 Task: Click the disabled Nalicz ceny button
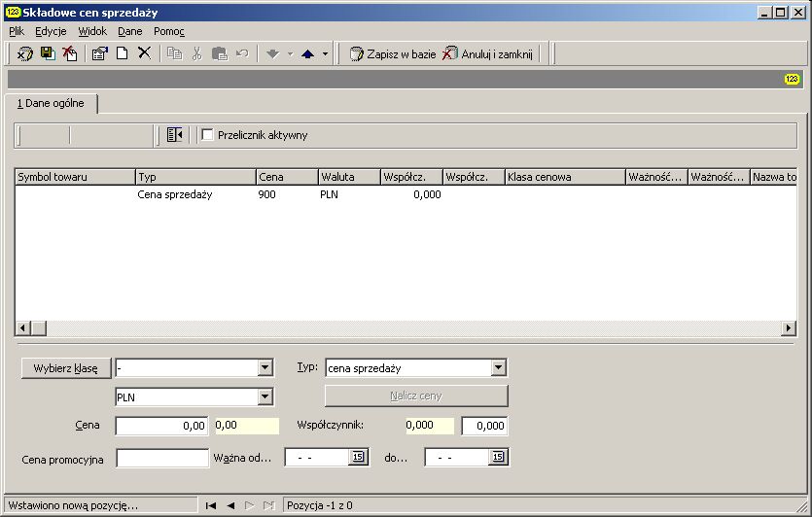[416, 396]
